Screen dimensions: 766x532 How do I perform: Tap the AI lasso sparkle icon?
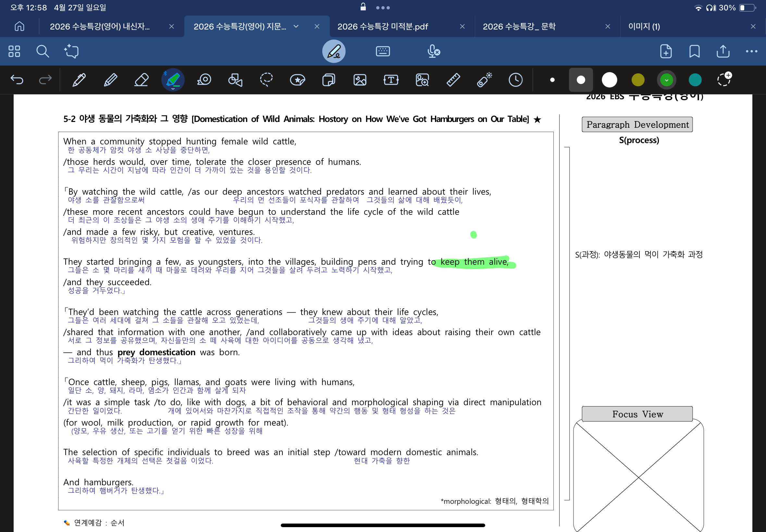pos(71,51)
